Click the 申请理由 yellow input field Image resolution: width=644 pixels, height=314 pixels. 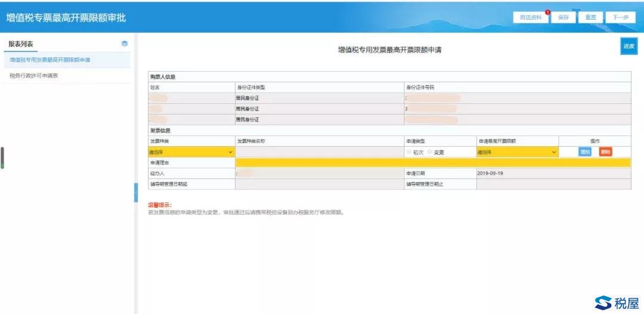point(432,162)
